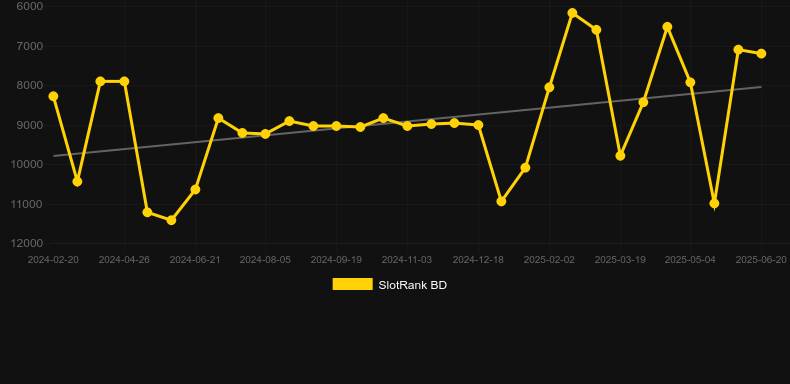Click the gray trend line

(407, 121)
